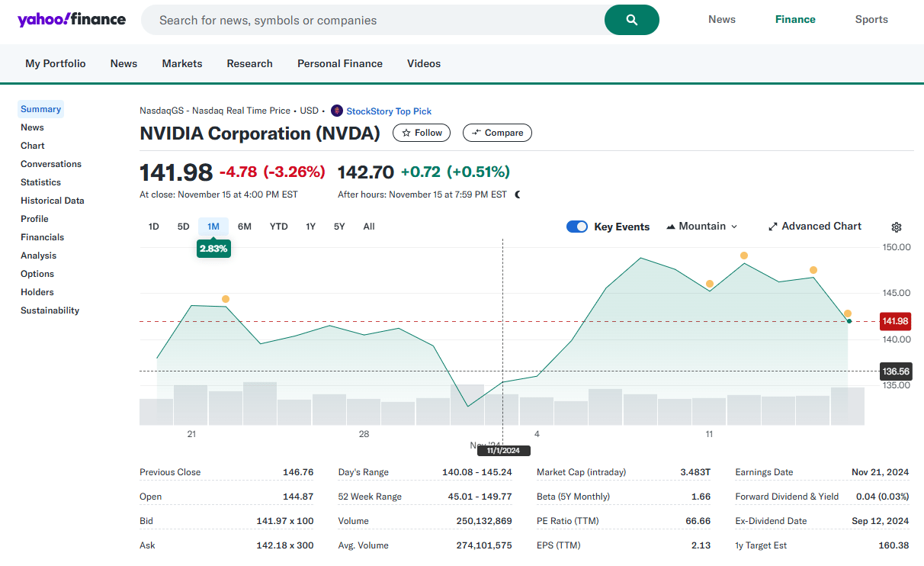Click the Market Cap value 3.483T
This screenshot has width=924, height=566.
(x=695, y=472)
